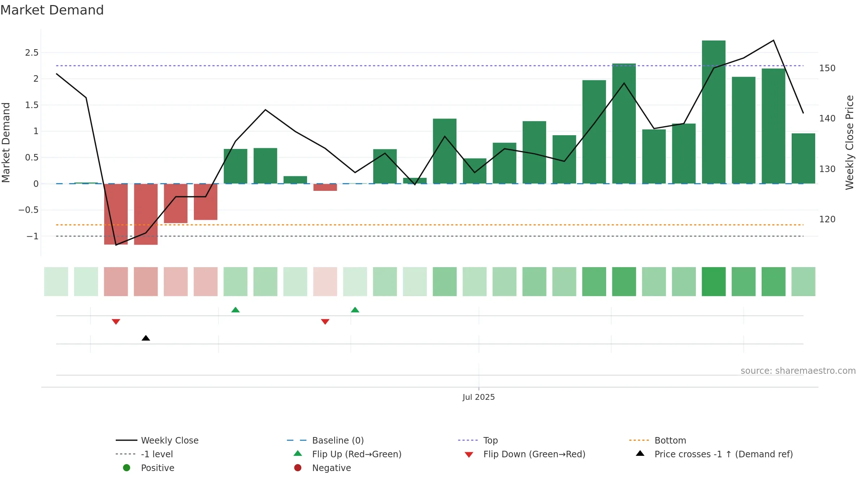Click the Jul 2025 axis label
Image resolution: width=868 pixels, height=488 pixels.
pos(478,397)
